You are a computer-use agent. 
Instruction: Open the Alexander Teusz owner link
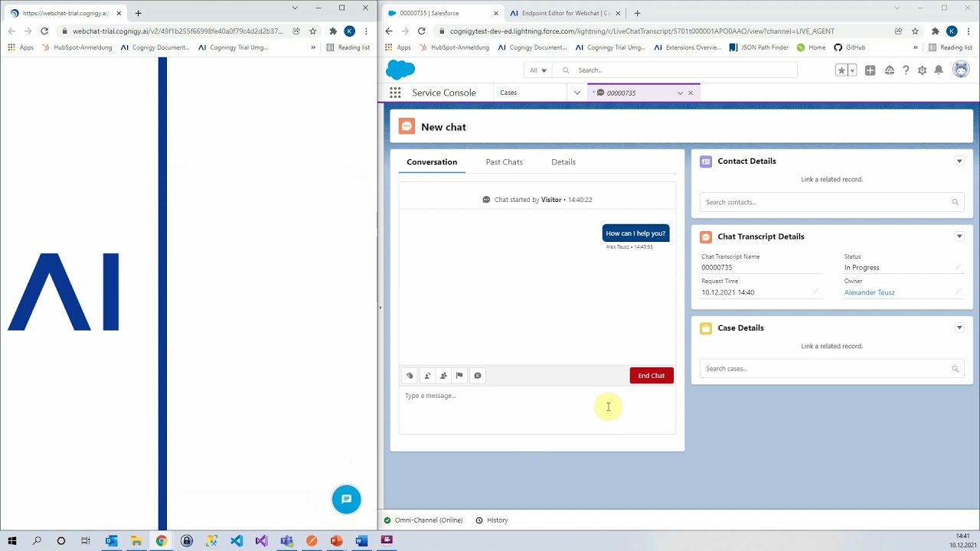[869, 292]
